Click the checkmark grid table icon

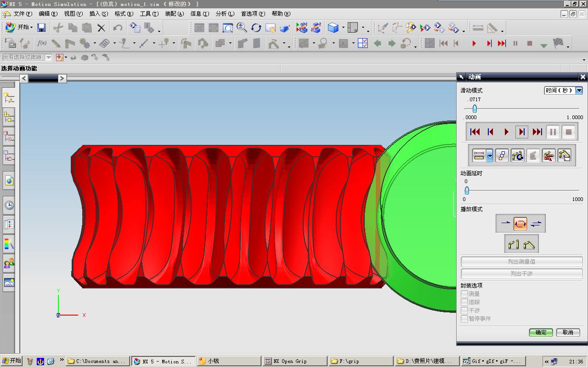[x=362, y=43]
